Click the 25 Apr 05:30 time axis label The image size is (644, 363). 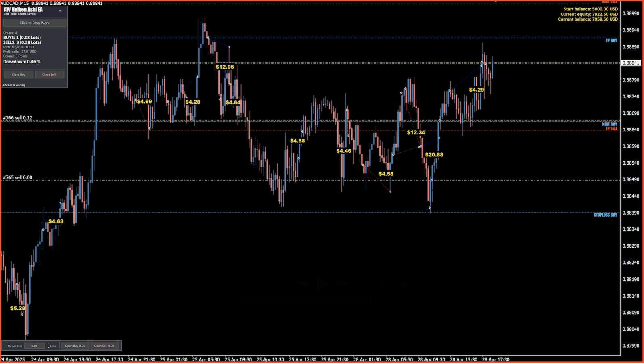[x=206, y=359]
